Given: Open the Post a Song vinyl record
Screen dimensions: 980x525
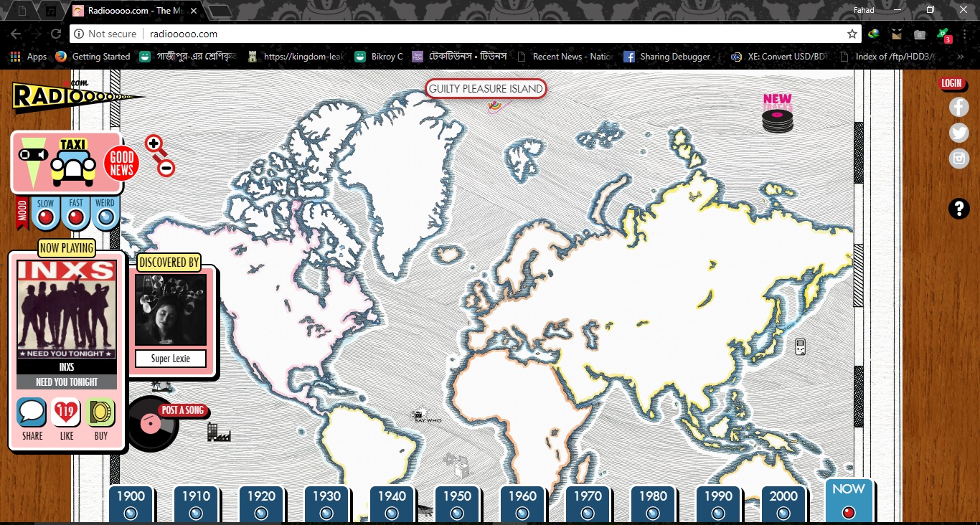Looking at the screenshot, I should pyautogui.click(x=151, y=423).
